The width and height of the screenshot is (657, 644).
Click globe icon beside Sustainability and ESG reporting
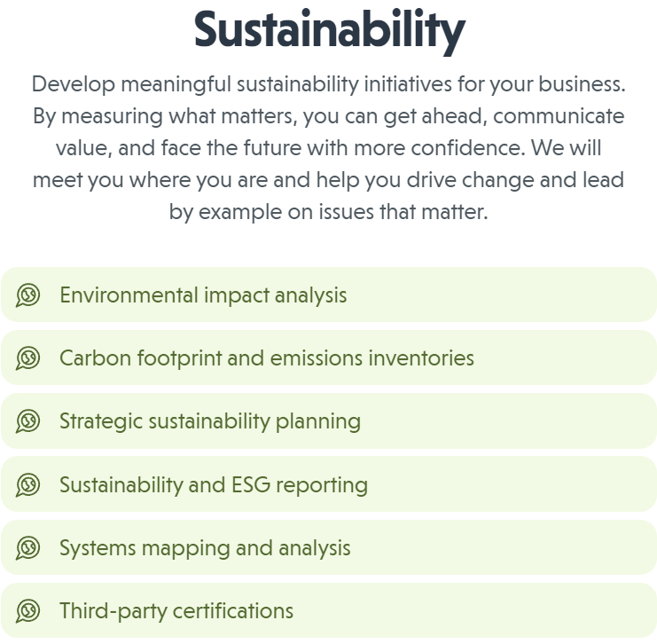point(28,485)
